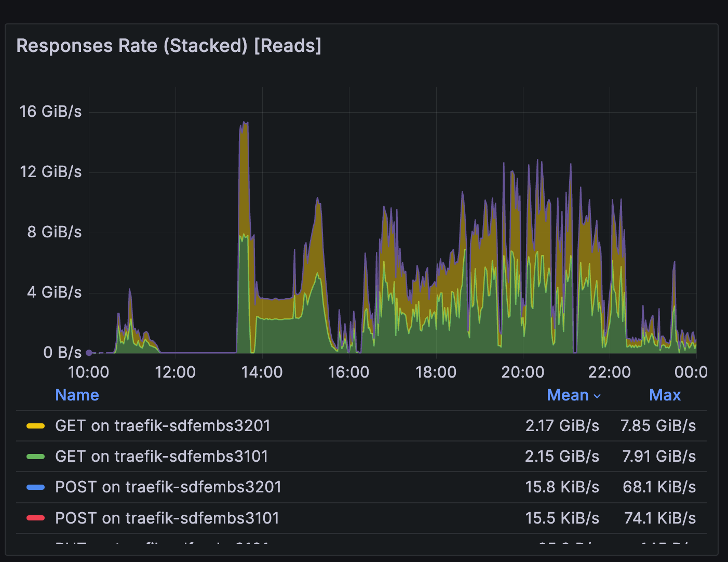Screen dimensions: 728x562
Task: Click the green series color for GET traefik-sdfembs3101
Action: [x=35, y=457]
